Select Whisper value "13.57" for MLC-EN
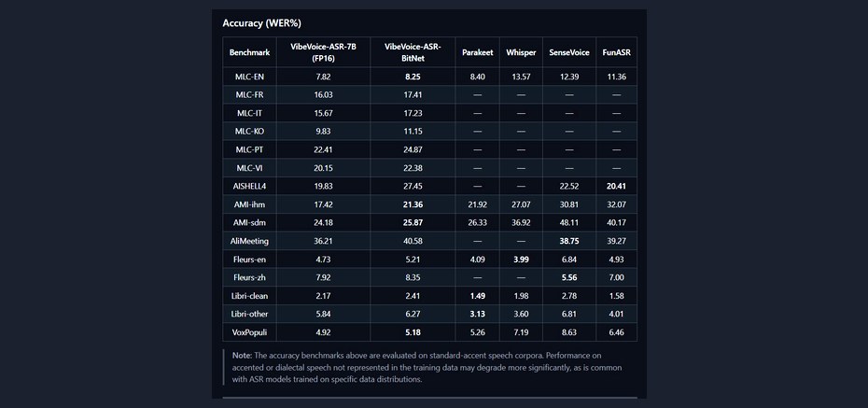Viewport: 868px width, 408px height. coord(521,77)
